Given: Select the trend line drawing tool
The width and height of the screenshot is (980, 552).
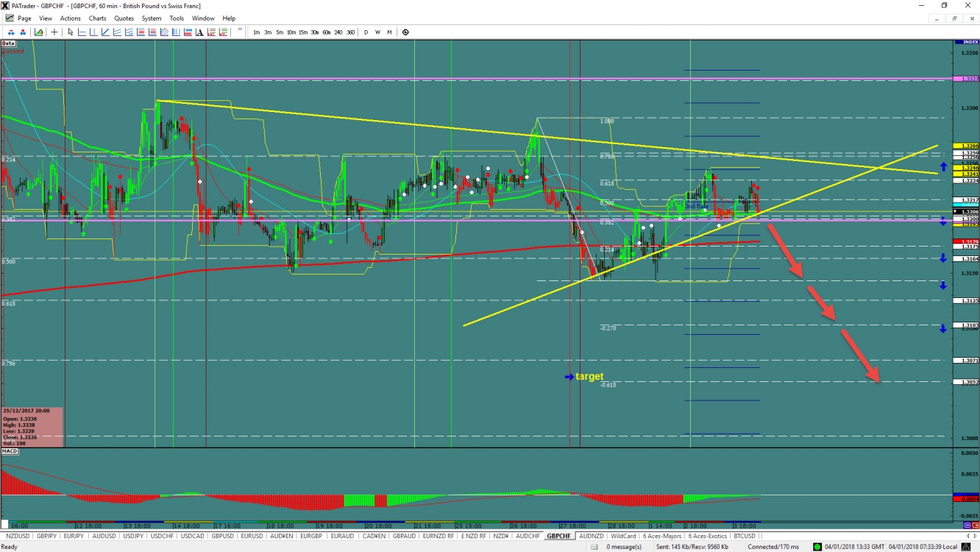Looking at the screenshot, I should click(105, 32).
